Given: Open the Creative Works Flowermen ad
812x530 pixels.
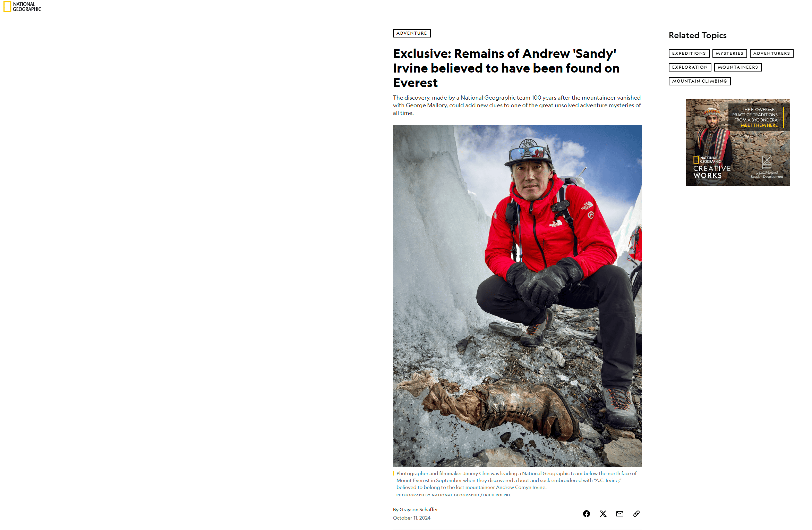Looking at the screenshot, I should (738, 143).
